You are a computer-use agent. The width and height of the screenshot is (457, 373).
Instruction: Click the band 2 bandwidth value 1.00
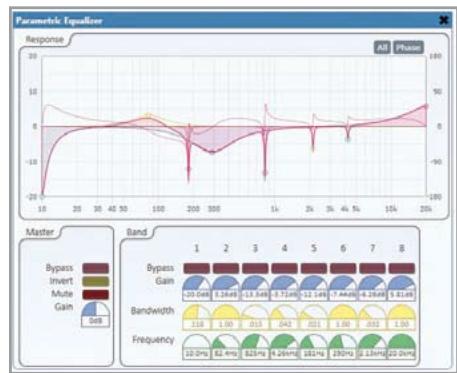[x=226, y=324]
